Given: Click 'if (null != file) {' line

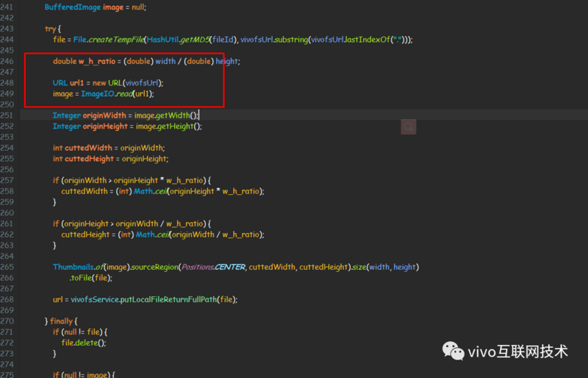Looking at the screenshot, I should [80, 332].
